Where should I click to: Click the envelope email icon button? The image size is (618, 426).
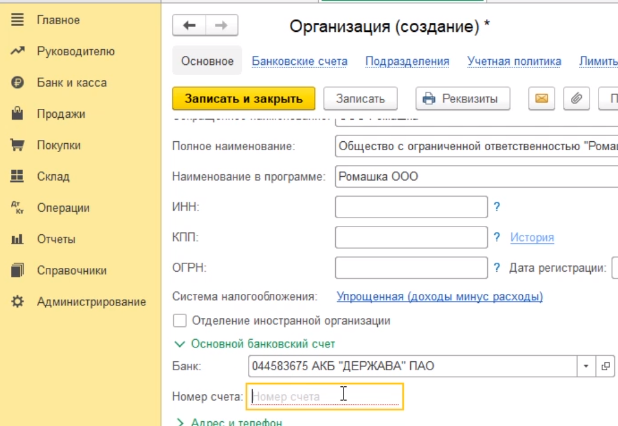541,98
